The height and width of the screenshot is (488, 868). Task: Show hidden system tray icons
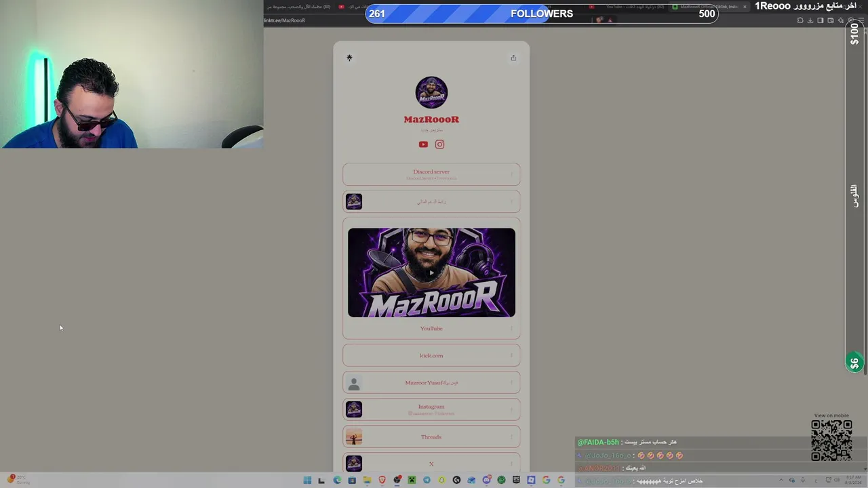coord(781,480)
